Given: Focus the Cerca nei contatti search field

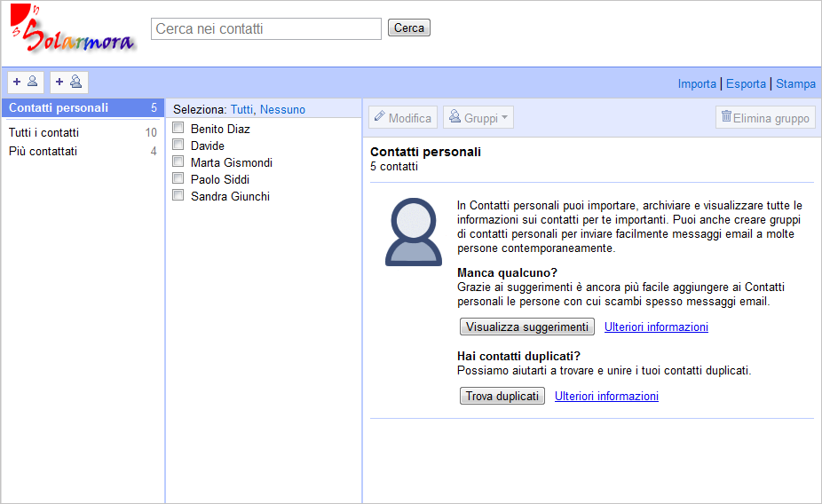Looking at the screenshot, I should [x=266, y=28].
